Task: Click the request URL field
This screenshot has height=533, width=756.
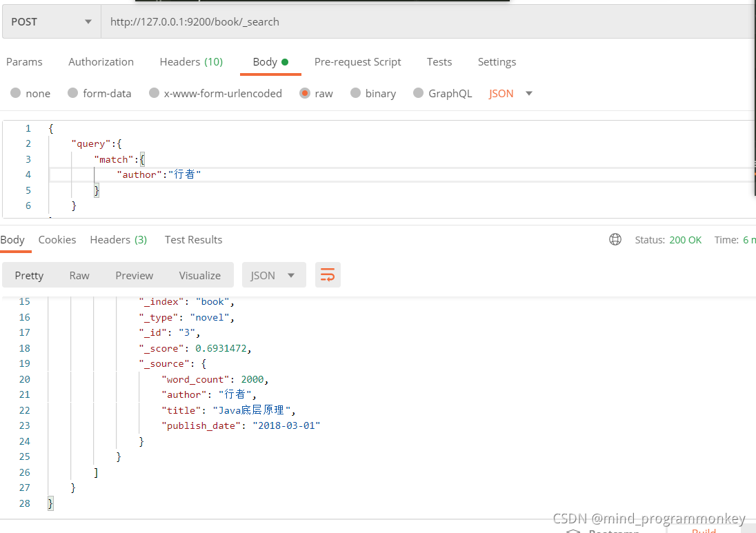Action: point(428,21)
